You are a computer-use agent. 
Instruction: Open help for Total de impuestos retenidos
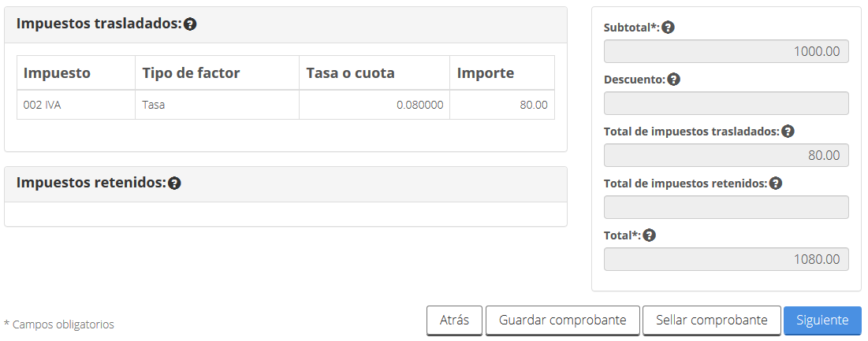click(776, 183)
